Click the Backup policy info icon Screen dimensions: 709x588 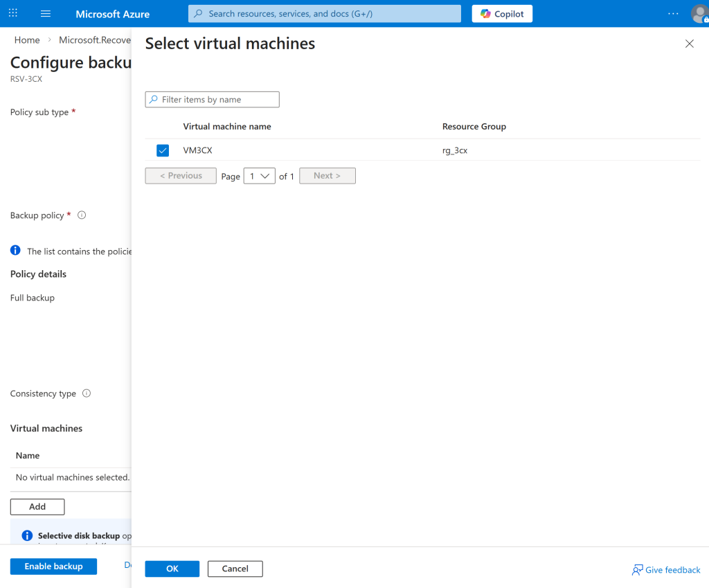[82, 215]
